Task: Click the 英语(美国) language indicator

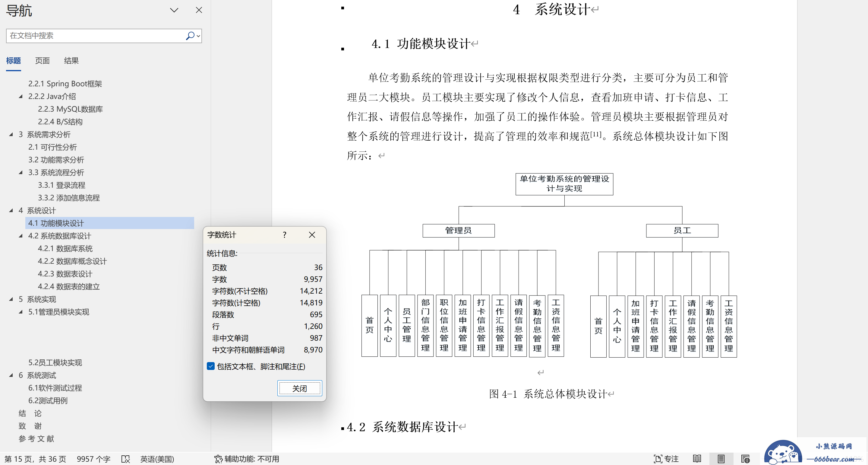Action: (157, 459)
